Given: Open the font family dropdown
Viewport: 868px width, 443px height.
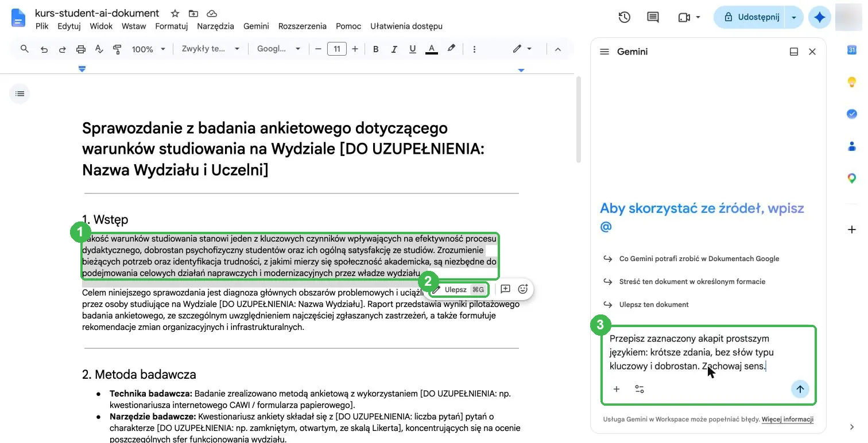Looking at the screenshot, I should point(278,49).
